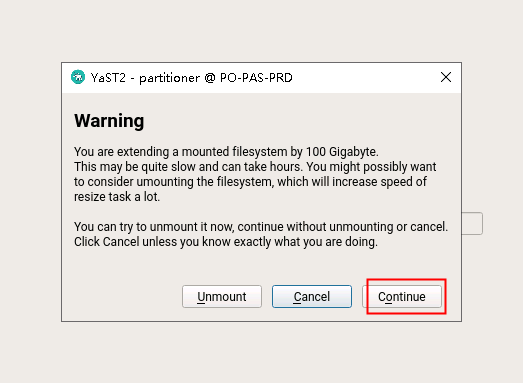Click blank space between message and buttons

[260, 265]
